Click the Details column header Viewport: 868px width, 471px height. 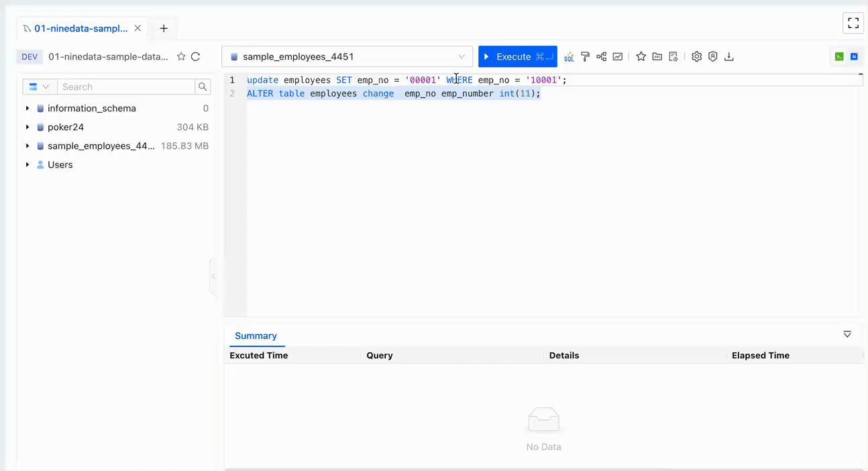[x=564, y=356]
